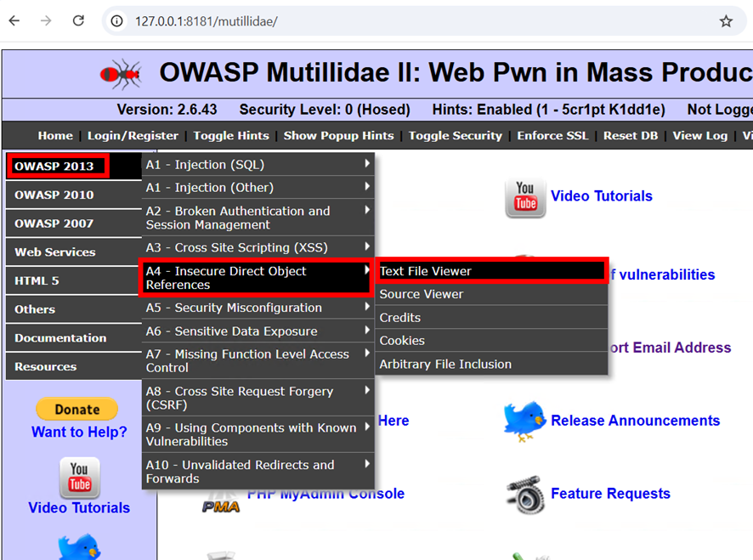Screen dimensions: 753x560
Task: Open Video Tutorials link in main content
Action: tap(601, 196)
